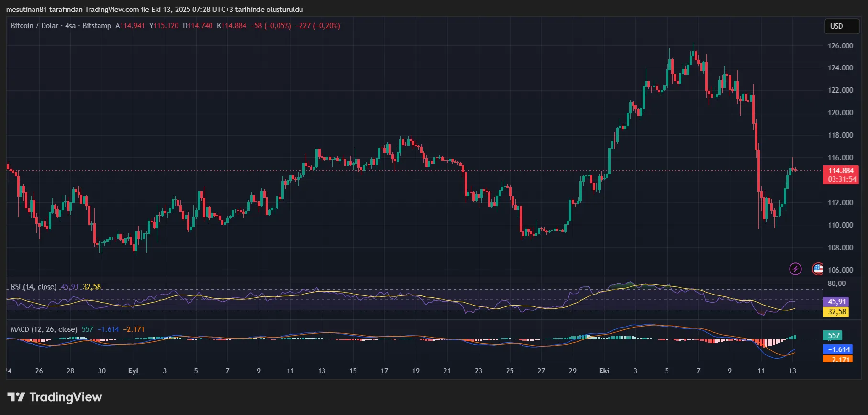Click the Eyl month marker on time axis
This screenshot has width=868, height=415.
[133, 371]
